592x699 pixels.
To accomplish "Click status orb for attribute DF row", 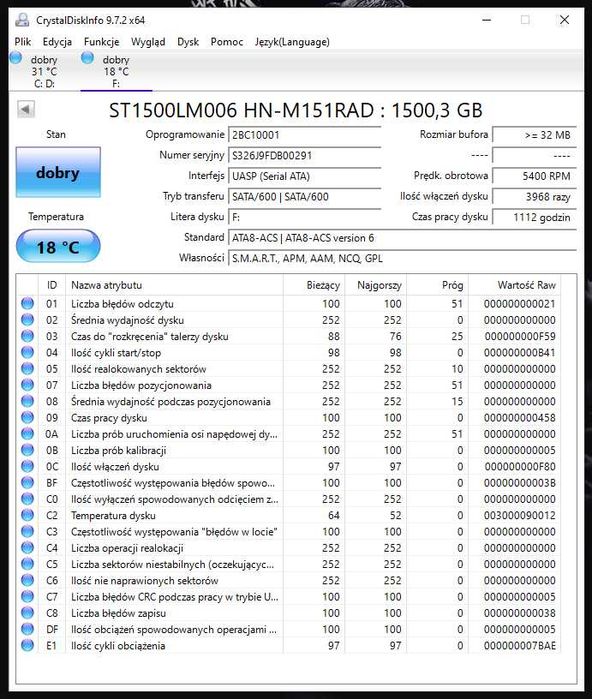I will pos(28,629).
